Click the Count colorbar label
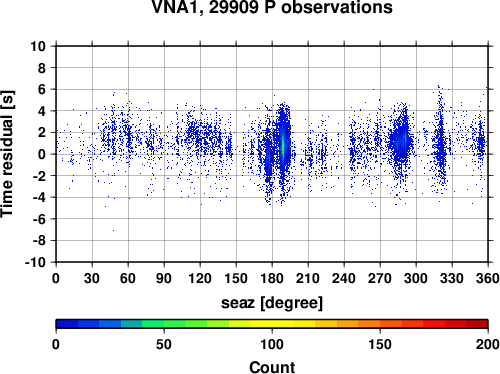500x374 pixels. pyautogui.click(x=272, y=367)
